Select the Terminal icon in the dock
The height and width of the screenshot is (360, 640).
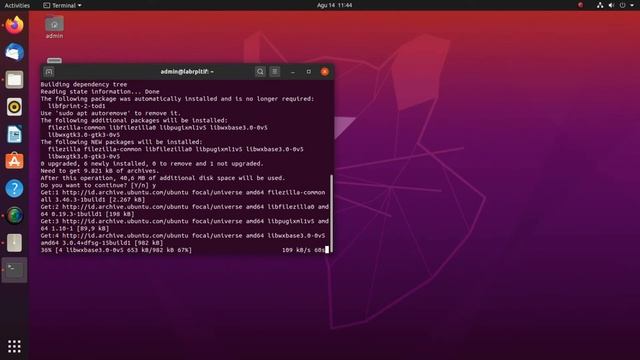pos(14,270)
